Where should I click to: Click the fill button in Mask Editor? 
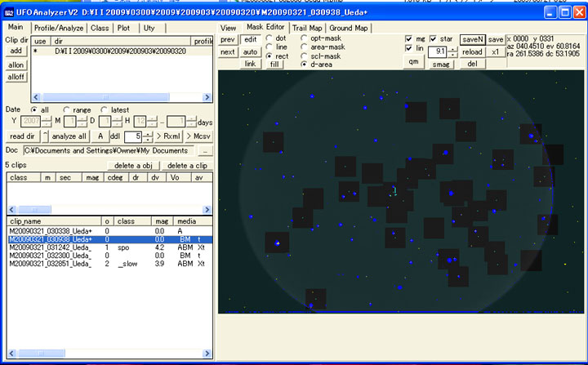[x=274, y=64]
